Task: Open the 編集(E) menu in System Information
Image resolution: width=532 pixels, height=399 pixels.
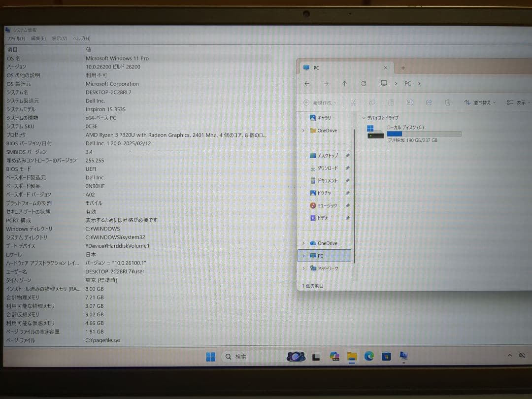Action: [38, 38]
